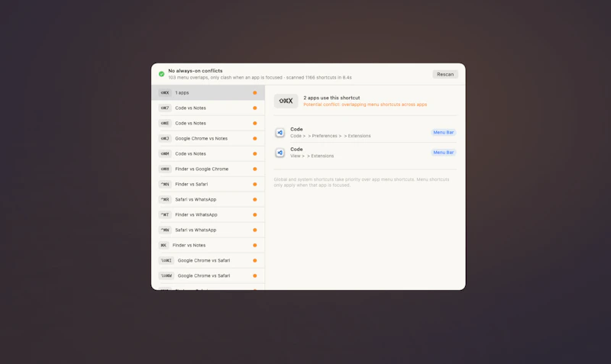This screenshot has height=364, width=611.
Task: Click orange dot on Finder vs Google Chrome row
Action: [255, 169]
